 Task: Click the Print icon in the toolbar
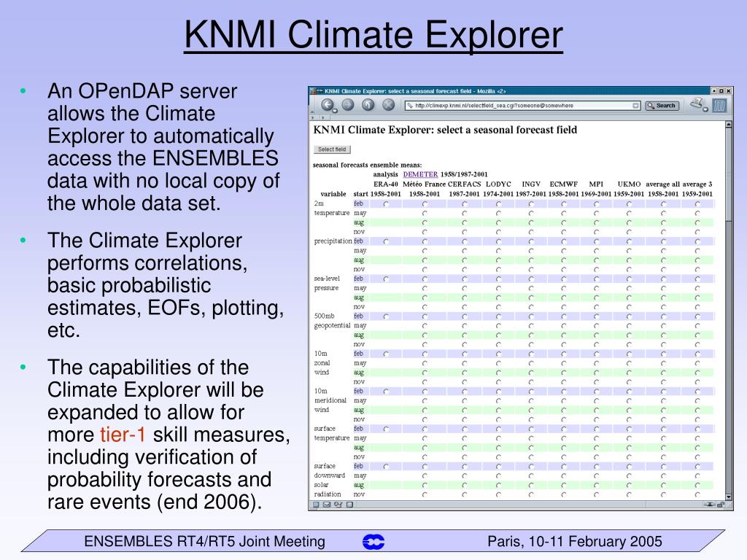(x=697, y=103)
